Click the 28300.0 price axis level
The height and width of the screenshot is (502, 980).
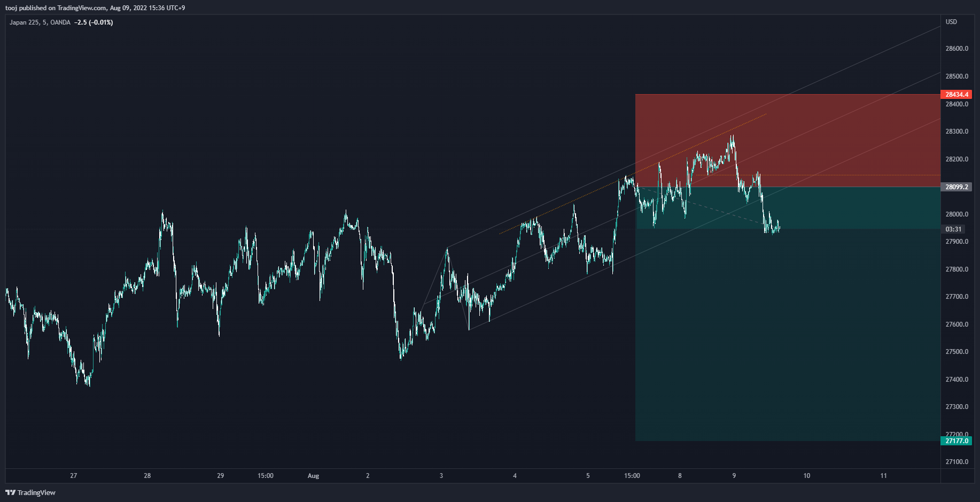[956, 132]
